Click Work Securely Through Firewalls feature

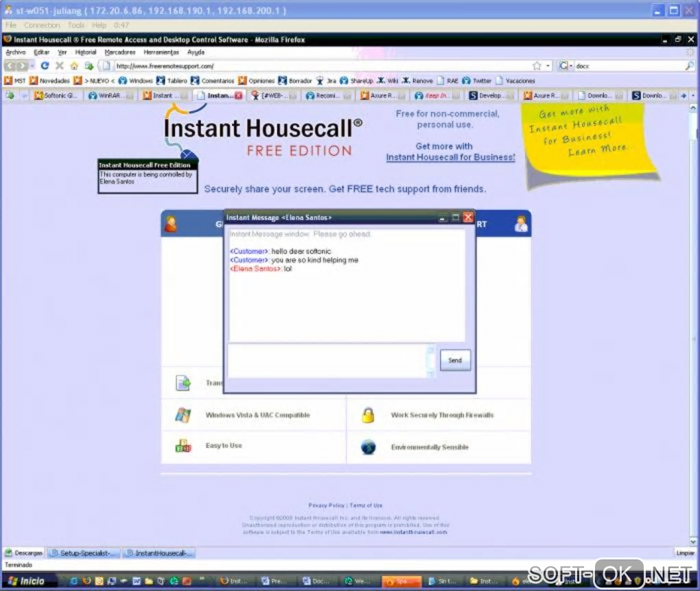pos(443,415)
